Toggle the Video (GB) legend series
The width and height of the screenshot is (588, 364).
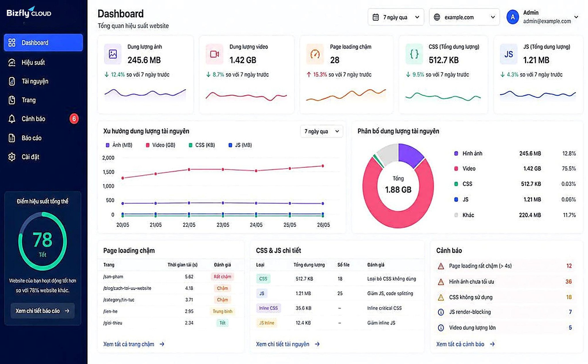pyautogui.click(x=161, y=145)
